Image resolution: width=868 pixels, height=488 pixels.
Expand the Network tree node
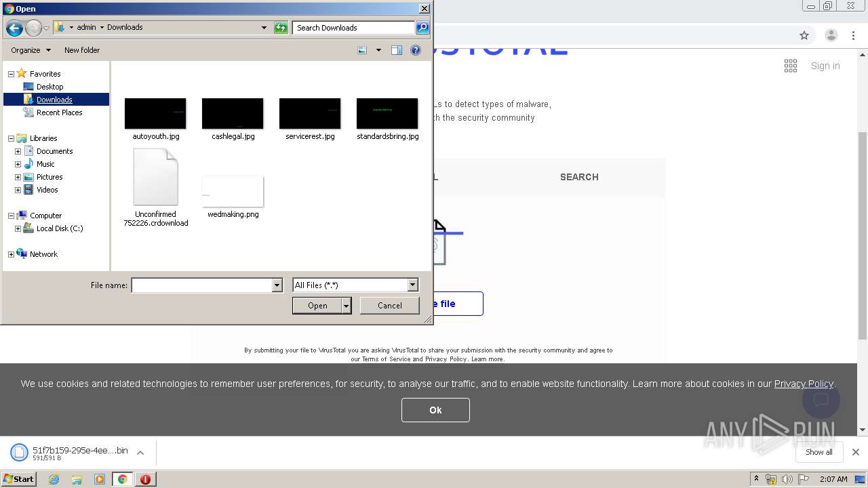point(11,254)
